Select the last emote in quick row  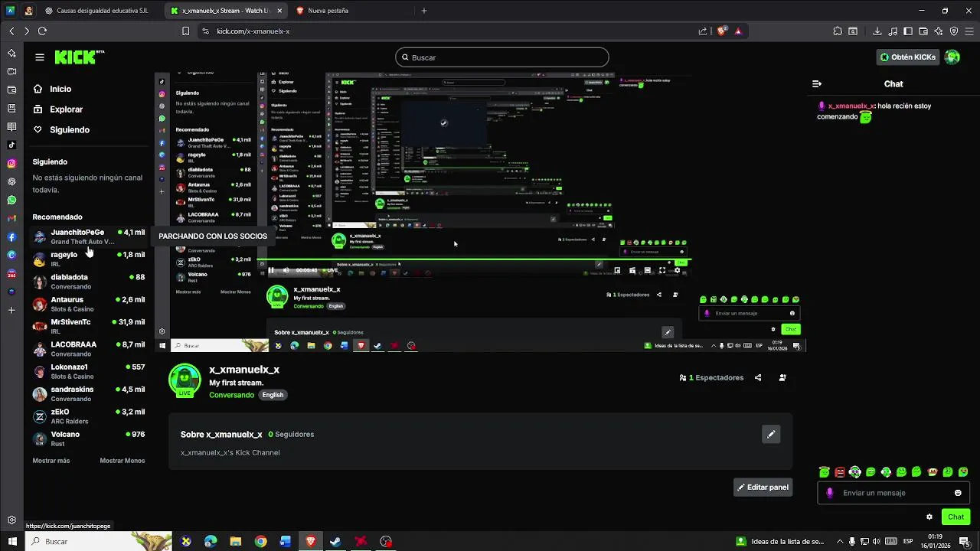coord(963,472)
